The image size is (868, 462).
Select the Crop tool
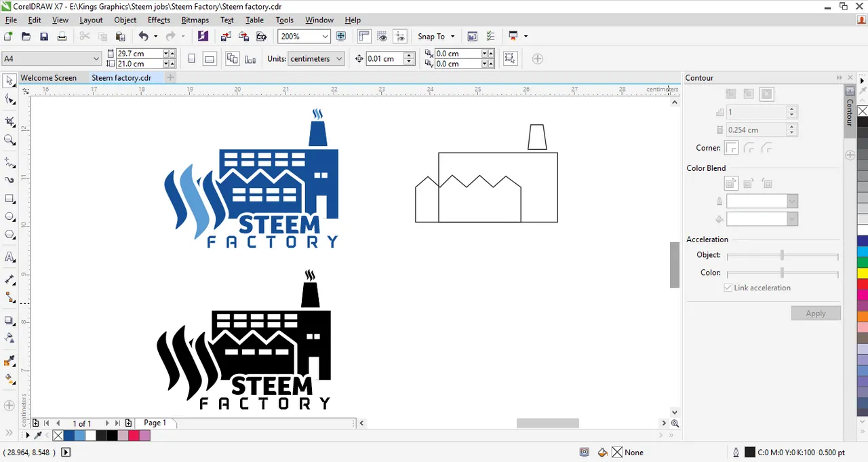pyautogui.click(x=9, y=121)
